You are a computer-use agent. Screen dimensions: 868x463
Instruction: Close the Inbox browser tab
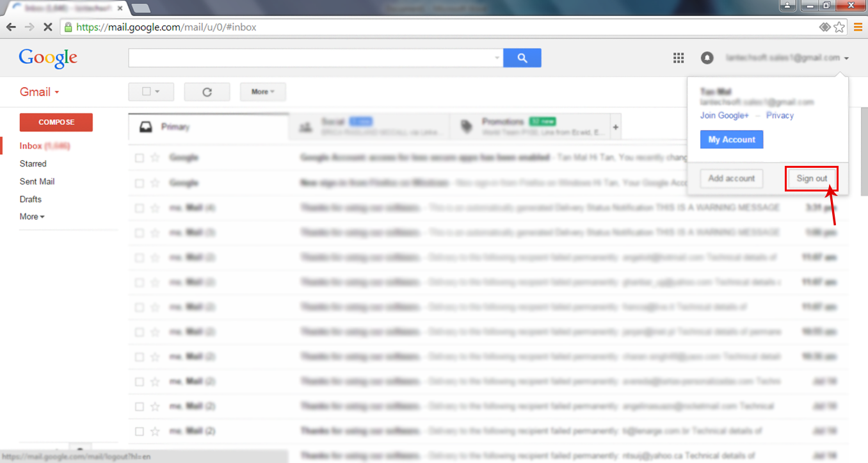click(120, 8)
